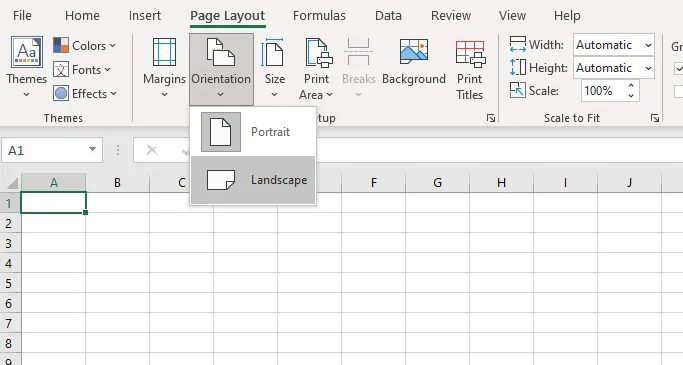This screenshot has width=683, height=365.
Task: Open the Colors theme dropdown
Action: [85, 45]
